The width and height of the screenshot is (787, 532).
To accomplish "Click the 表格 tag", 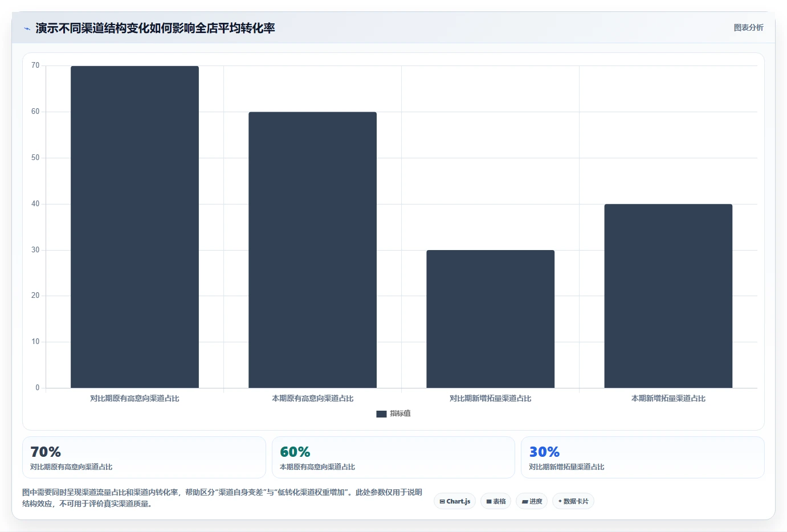I will [496, 501].
